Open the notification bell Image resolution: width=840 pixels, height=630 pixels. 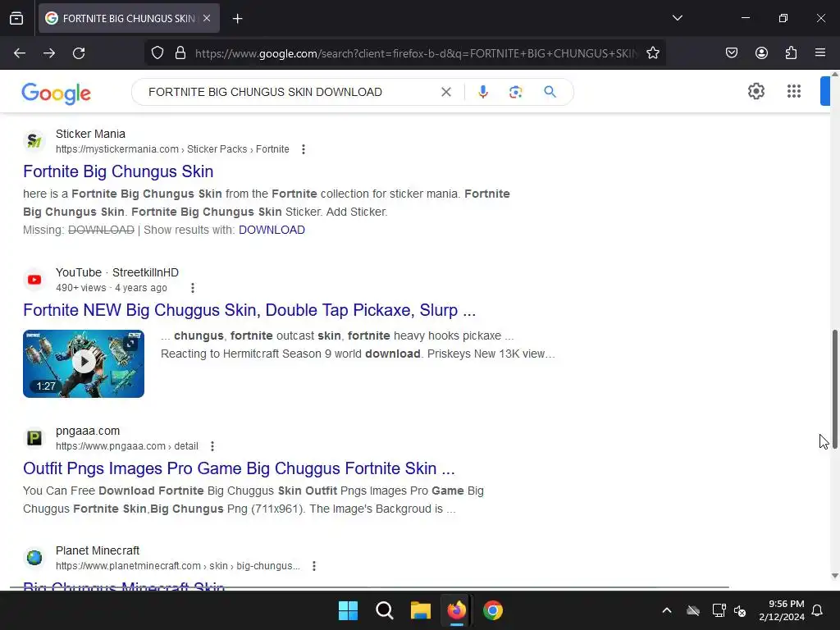[817, 610]
